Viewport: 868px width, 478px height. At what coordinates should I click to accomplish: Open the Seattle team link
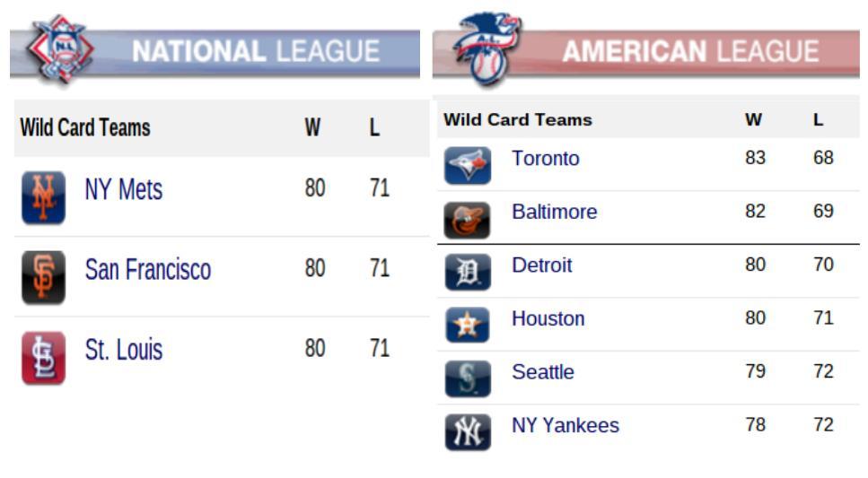pyautogui.click(x=543, y=372)
